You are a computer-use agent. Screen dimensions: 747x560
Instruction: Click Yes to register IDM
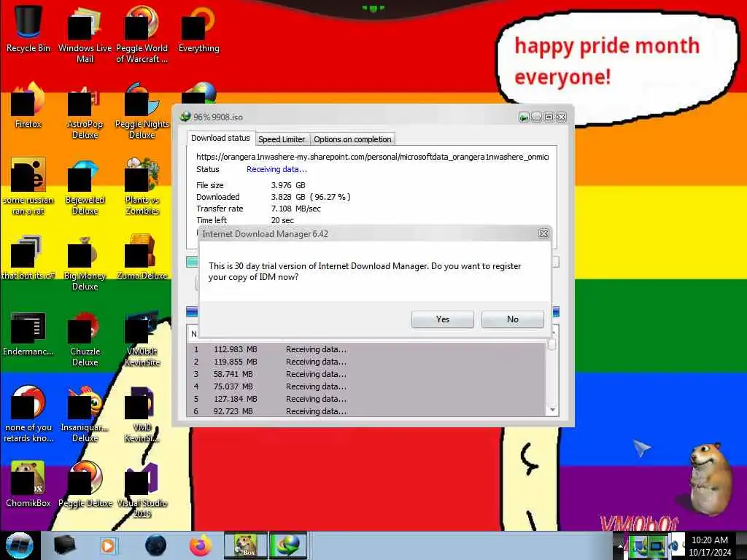(443, 319)
